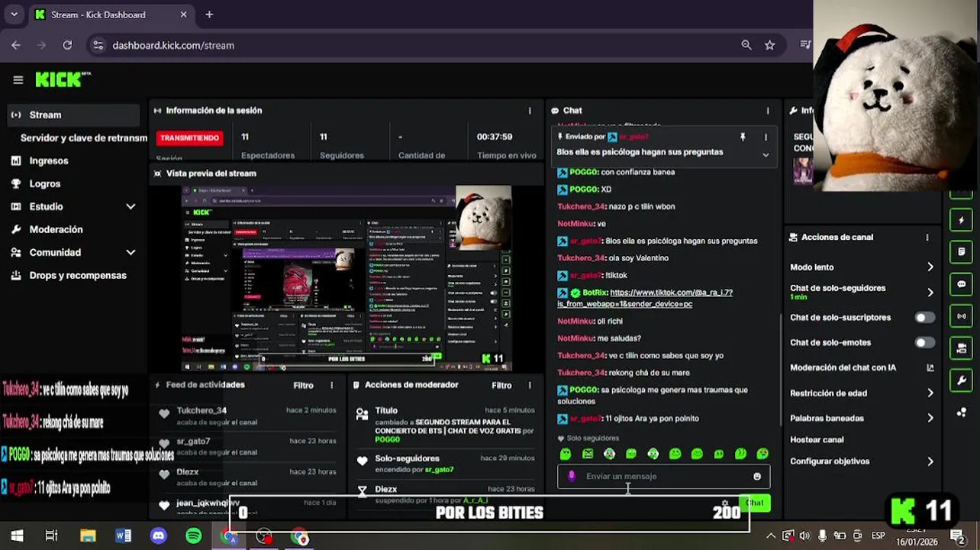This screenshot has width=980, height=550.
Task: Click the stream preview thumbnail
Action: [x=347, y=278]
